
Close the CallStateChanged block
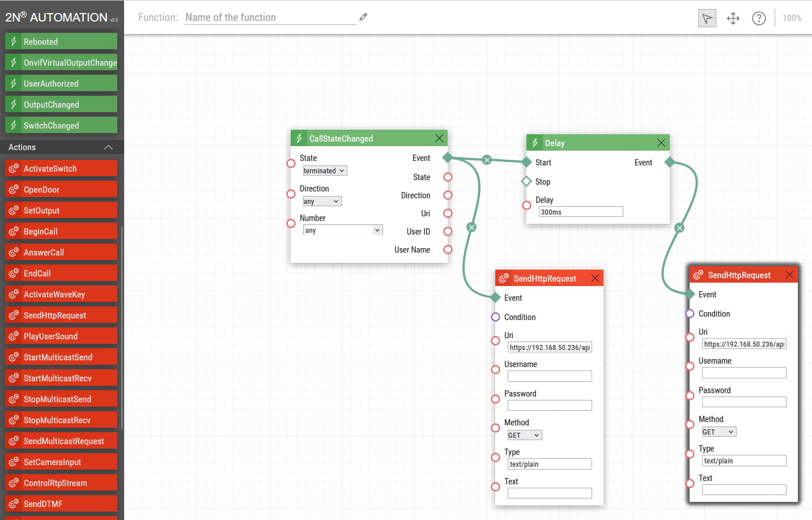click(x=439, y=138)
